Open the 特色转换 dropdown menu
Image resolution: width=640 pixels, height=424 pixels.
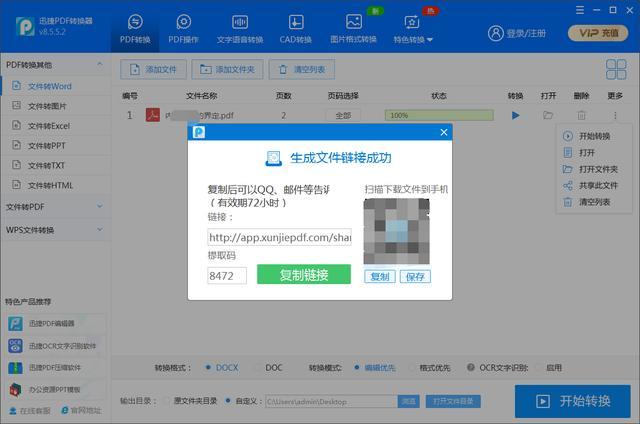tap(413, 29)
